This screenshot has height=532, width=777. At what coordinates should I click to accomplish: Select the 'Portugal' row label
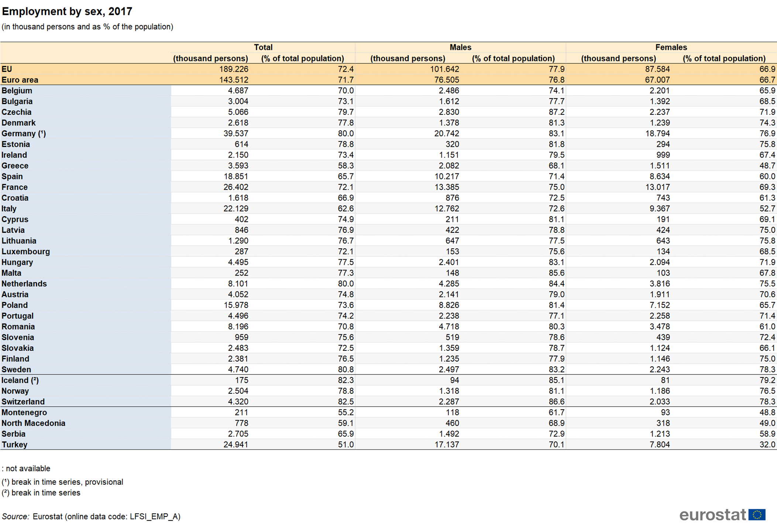click(x=18, y=316)
